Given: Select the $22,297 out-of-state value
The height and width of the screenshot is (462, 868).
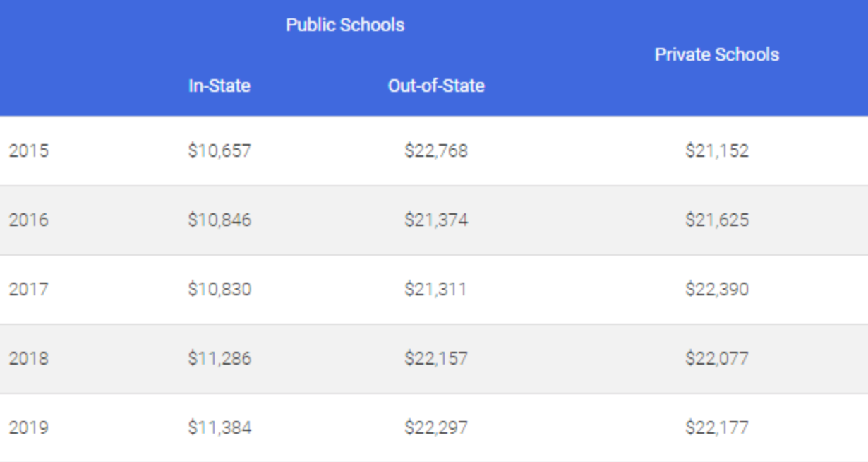Looking at the screenshot, I should 436,427.
